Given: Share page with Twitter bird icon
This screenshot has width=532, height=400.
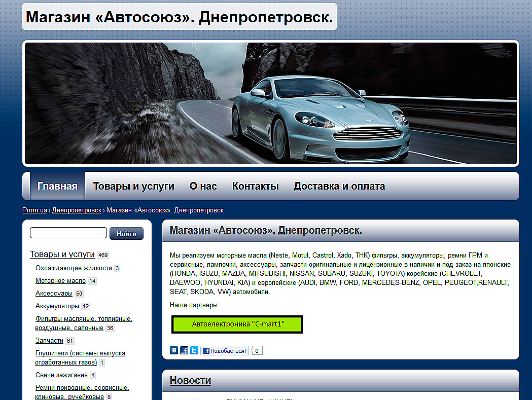Looking at the screenshot, I should tap(194, 350).
